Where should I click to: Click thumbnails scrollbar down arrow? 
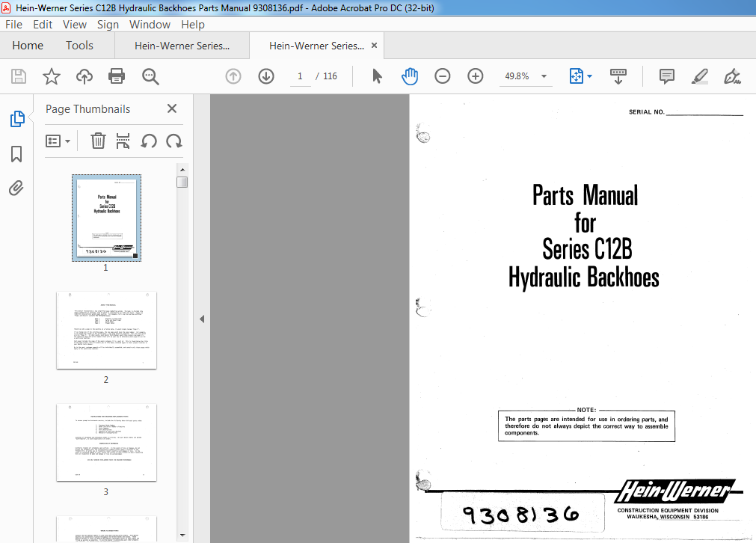pyautogui.click(x=182, y=535)
